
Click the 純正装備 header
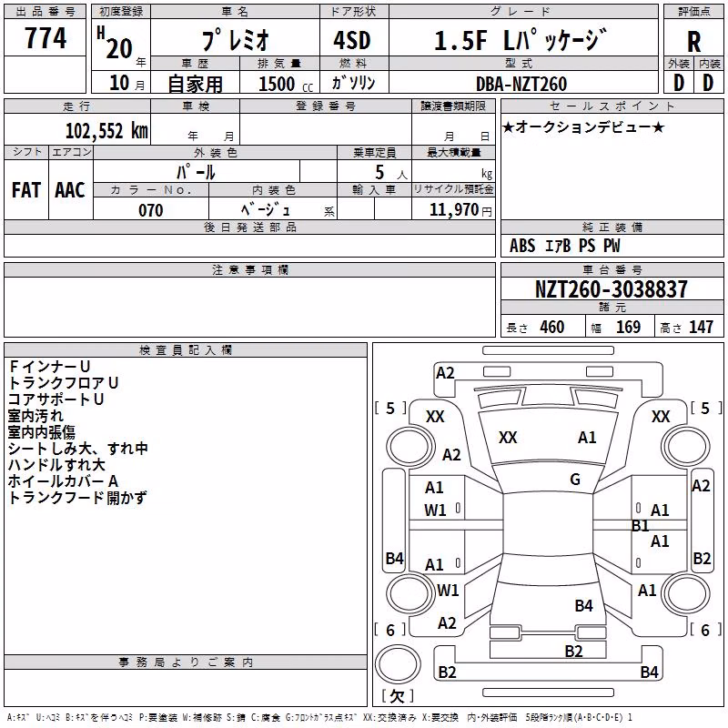click(612, 227)
